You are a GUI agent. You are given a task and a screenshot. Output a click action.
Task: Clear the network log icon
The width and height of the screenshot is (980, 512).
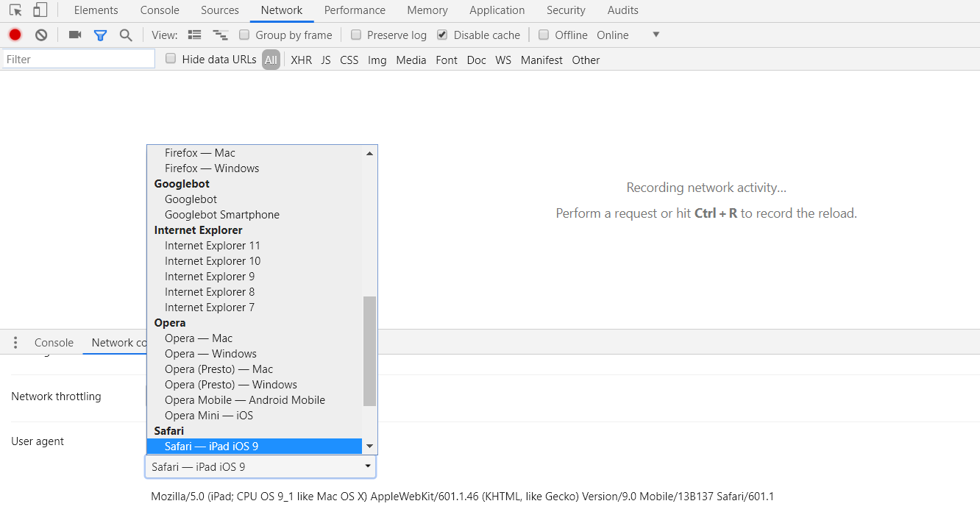(x=41, y=35)
